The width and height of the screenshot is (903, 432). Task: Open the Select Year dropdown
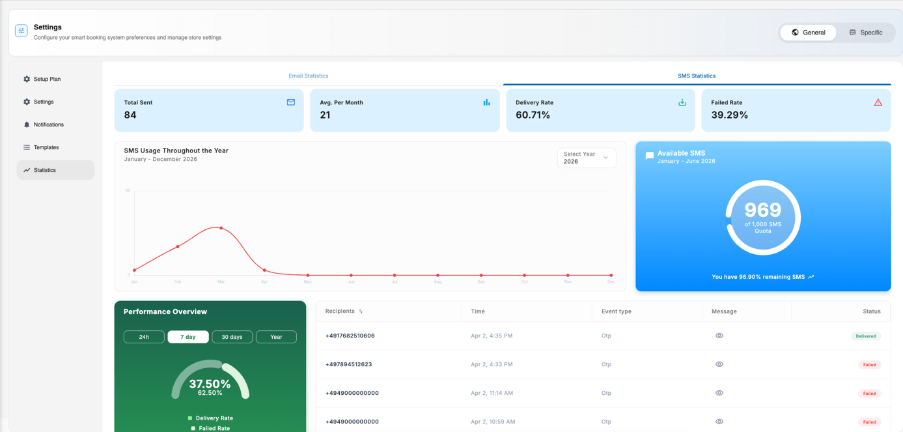coord(586,158)
